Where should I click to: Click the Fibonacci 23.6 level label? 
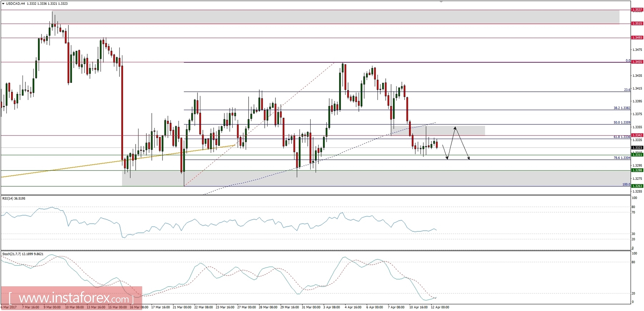click(x=627, y=90)
